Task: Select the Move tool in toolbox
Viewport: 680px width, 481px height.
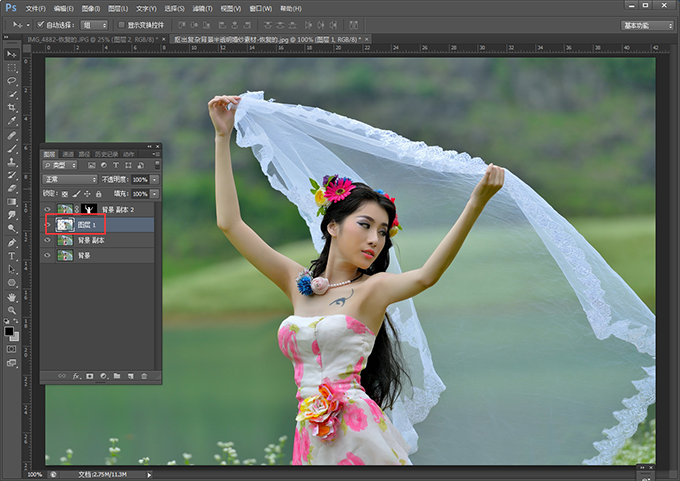Action: [12, 54]
